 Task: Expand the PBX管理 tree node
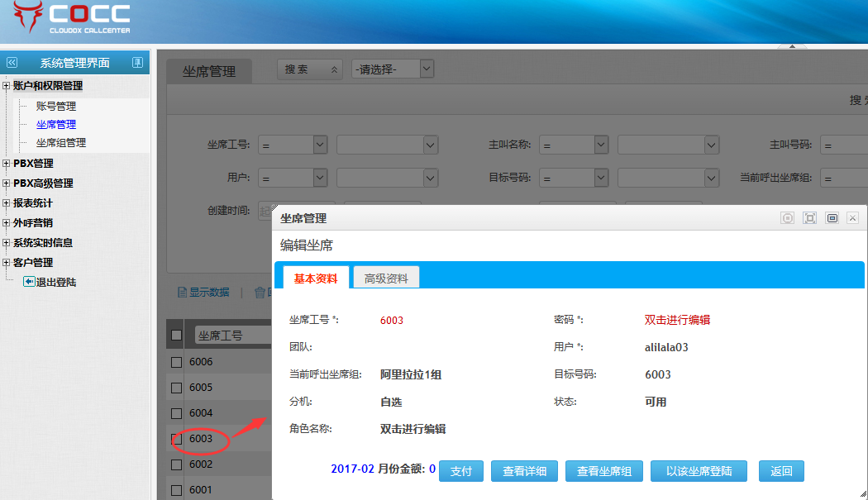coord(7,164)
